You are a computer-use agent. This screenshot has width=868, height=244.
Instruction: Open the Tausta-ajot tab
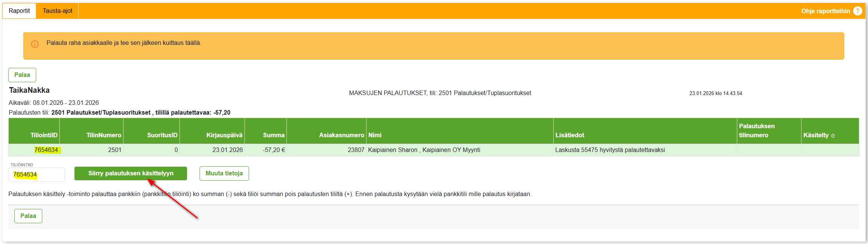click(x=57, y=11)
